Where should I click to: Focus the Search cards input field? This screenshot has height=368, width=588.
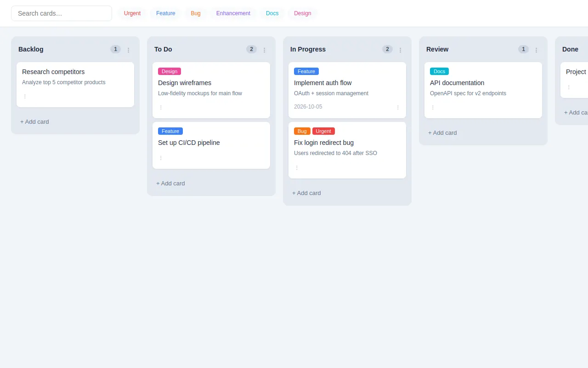click(x=62, y=13)
